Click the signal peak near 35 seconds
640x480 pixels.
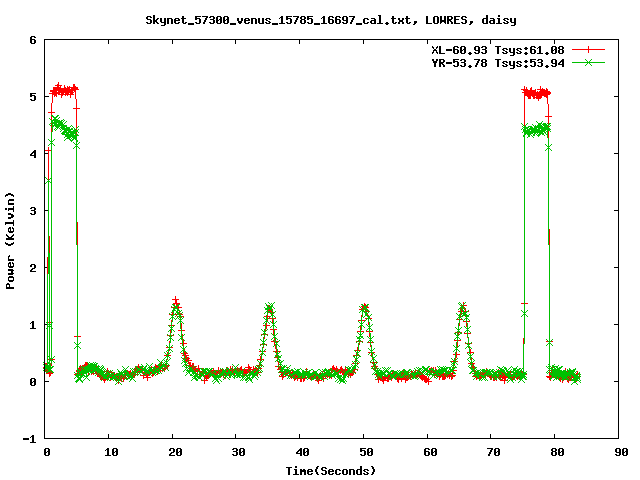coord(269,308)
